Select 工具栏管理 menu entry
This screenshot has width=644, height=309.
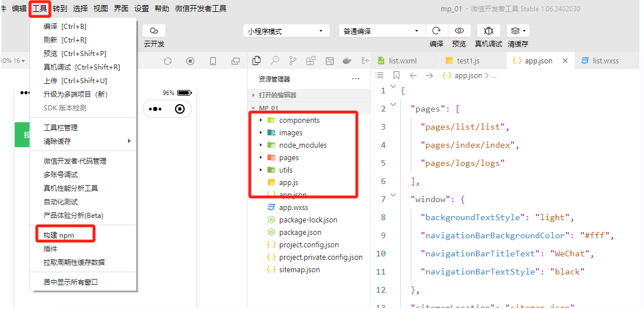pos(83,128)
